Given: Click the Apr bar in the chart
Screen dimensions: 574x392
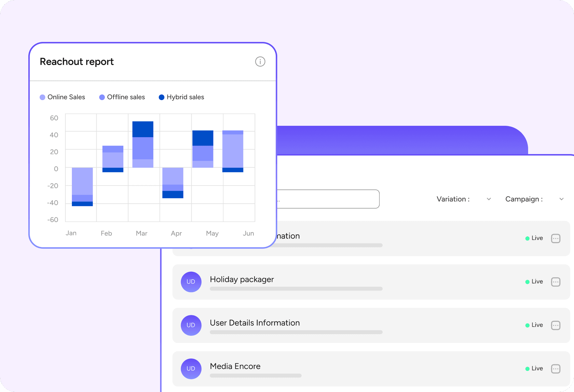Looking at the screenshot, I should pyautogui.click(x=173, y=183).
